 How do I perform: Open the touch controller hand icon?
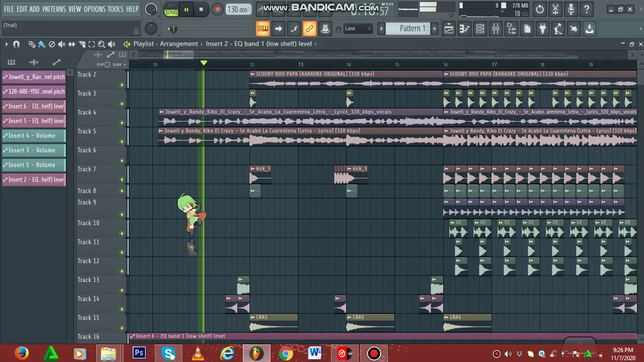(574, 29)
